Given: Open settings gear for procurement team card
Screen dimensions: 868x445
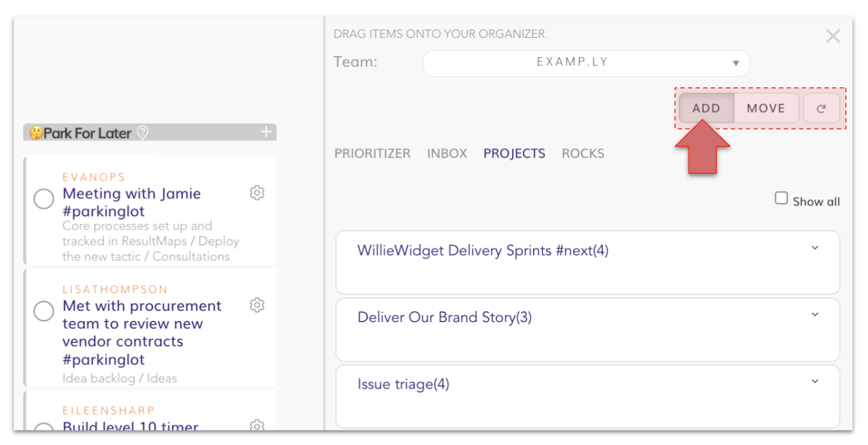Looking at the screenshot, I should click(257, 305).
